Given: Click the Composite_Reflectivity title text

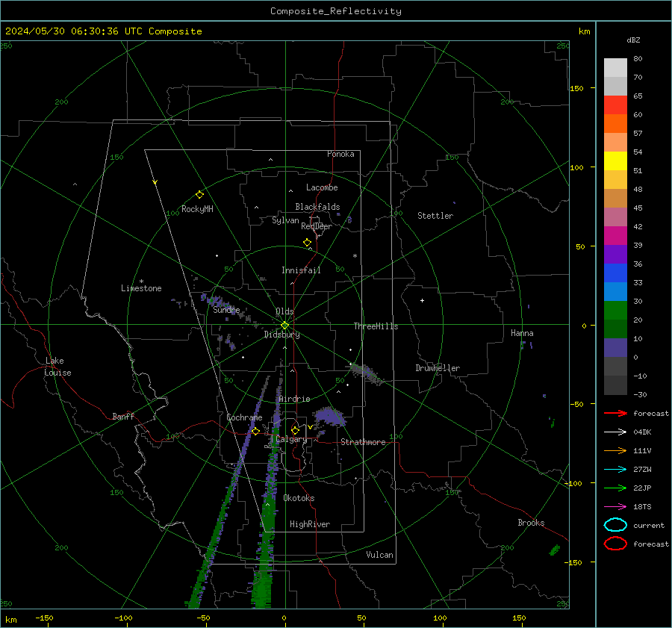Looking at the screenshot, I should point(336,11).
